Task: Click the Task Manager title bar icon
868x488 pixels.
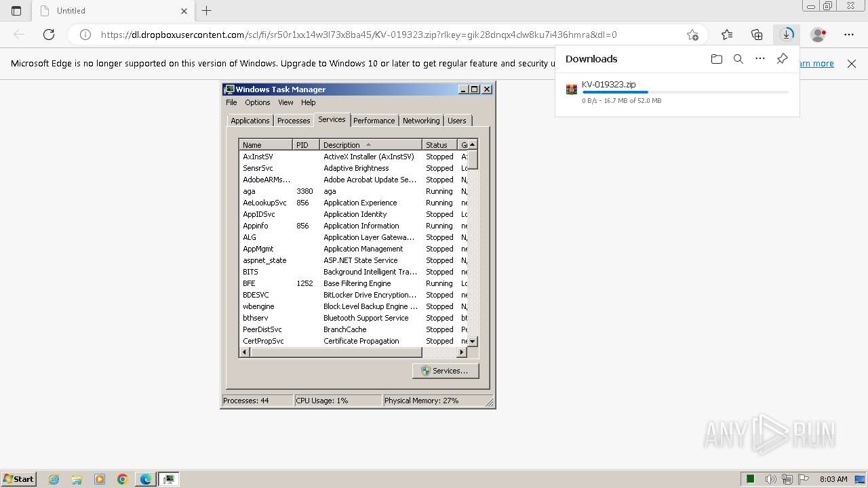Action: tap(229, 89)
